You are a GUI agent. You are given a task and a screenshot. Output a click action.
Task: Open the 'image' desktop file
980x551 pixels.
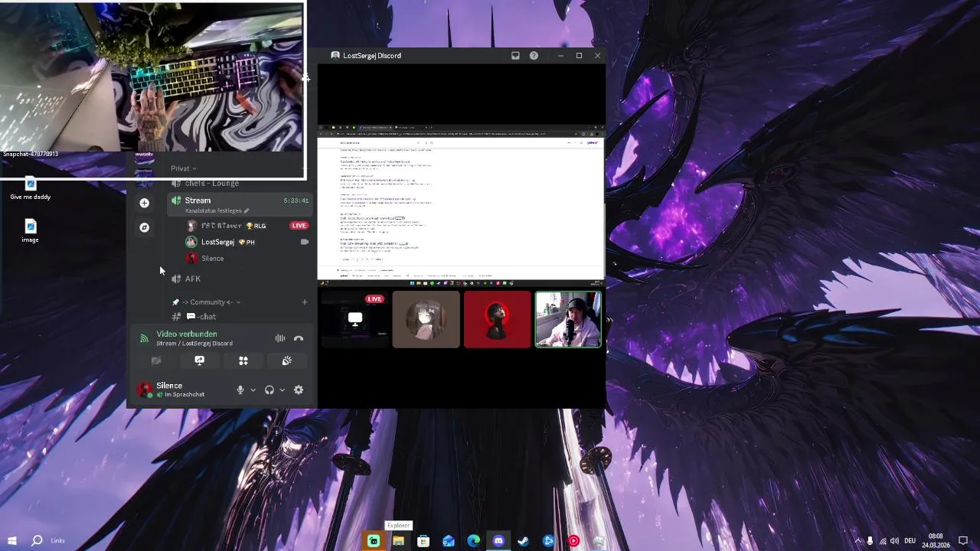31,231
